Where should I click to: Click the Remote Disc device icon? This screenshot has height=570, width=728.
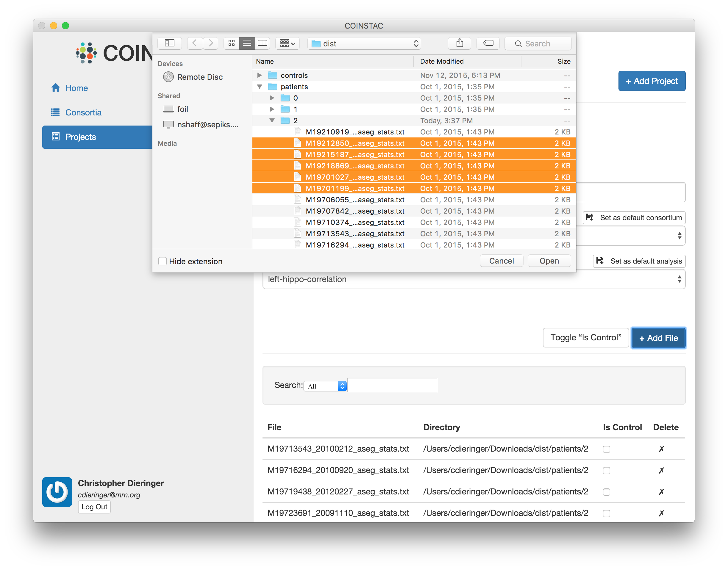(168, 77)
